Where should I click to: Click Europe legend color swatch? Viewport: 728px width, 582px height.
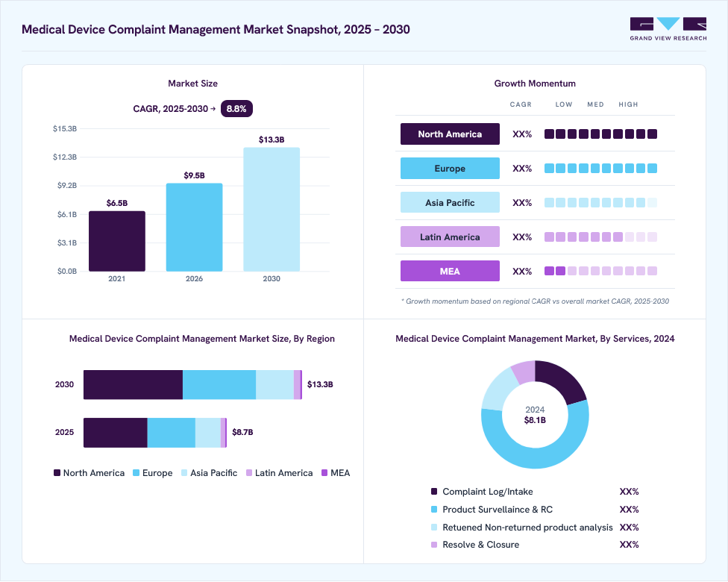click(136, 473)
